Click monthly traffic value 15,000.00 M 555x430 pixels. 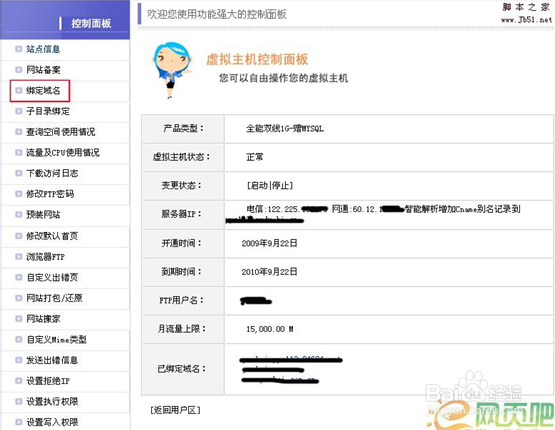[270, 329]
